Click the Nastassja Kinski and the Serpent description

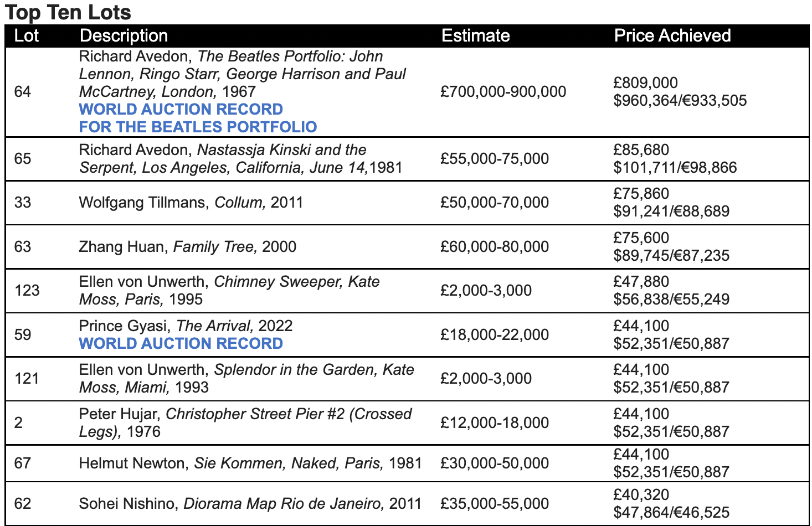(240, 158)
